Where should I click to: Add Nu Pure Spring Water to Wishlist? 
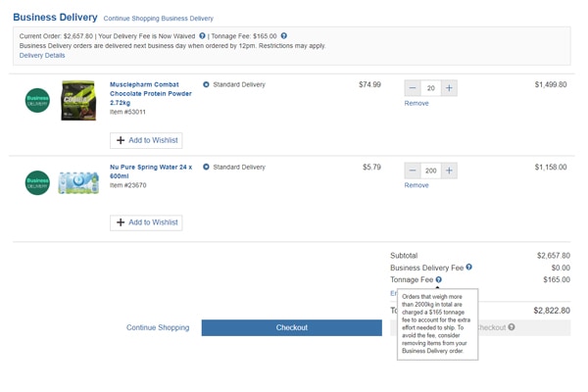[146, 222]
